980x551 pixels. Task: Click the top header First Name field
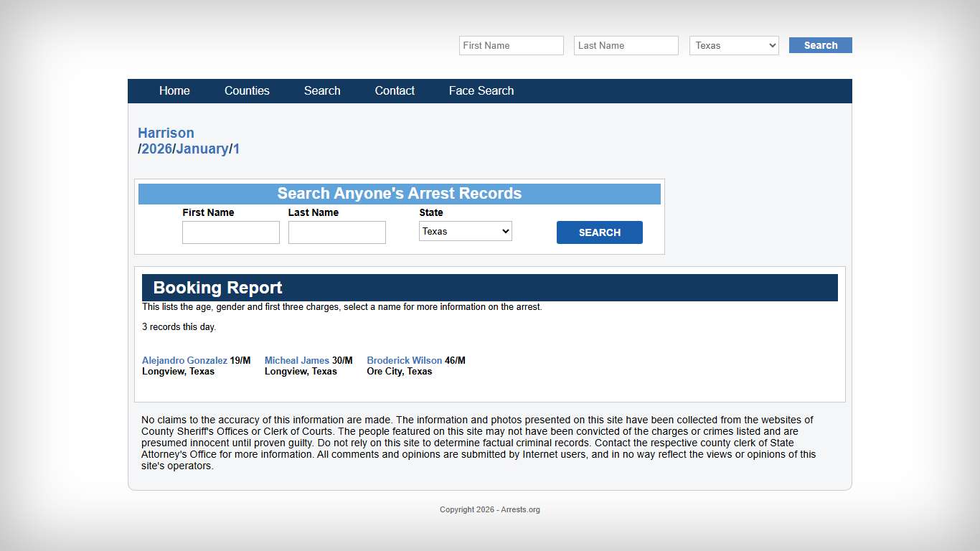(511, 45)
